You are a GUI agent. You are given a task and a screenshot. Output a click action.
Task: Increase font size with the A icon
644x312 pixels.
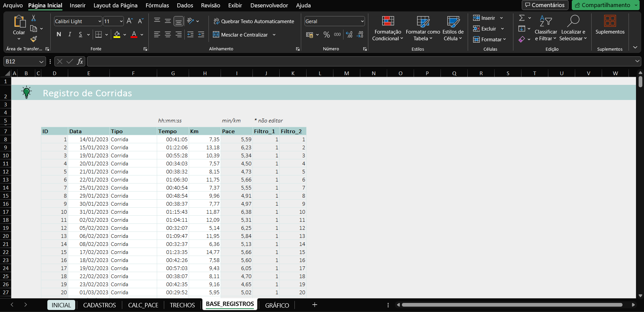click(x=129, y=21)
